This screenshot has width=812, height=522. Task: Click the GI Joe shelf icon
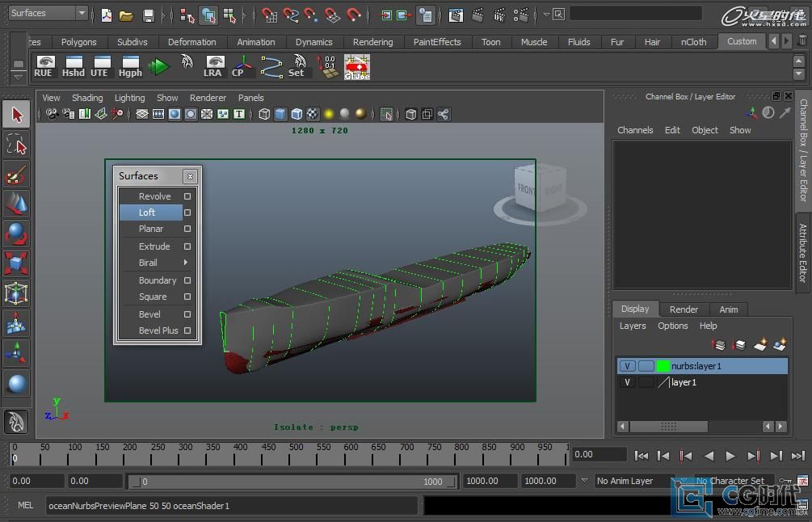click(357, 67)
